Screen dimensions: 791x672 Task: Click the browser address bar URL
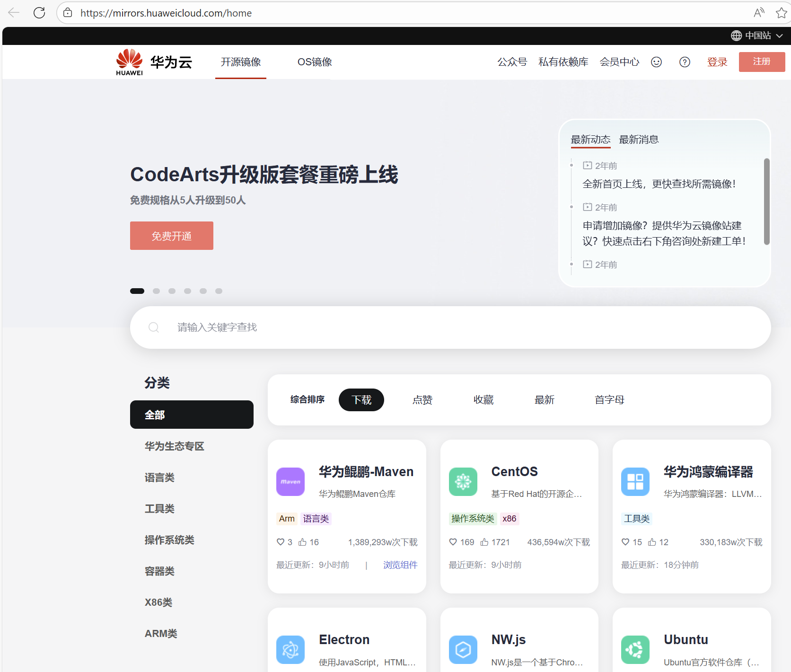tap(166, 13)
